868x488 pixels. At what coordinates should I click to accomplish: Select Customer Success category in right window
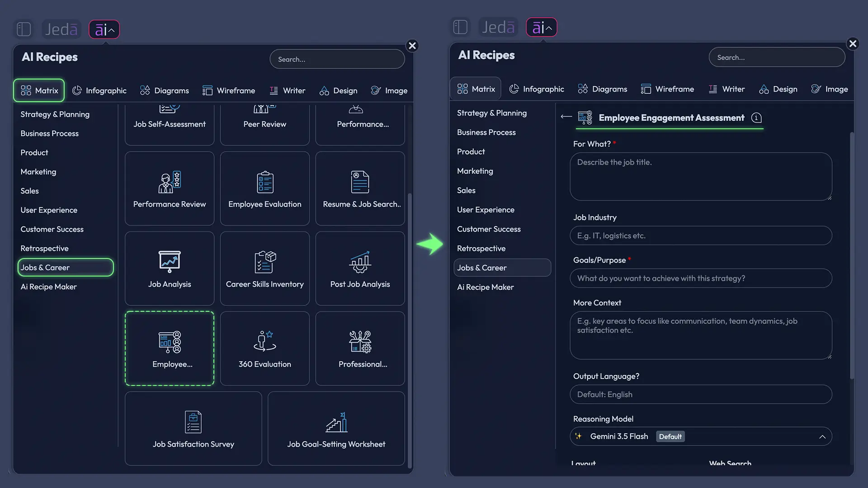(489, 229)
